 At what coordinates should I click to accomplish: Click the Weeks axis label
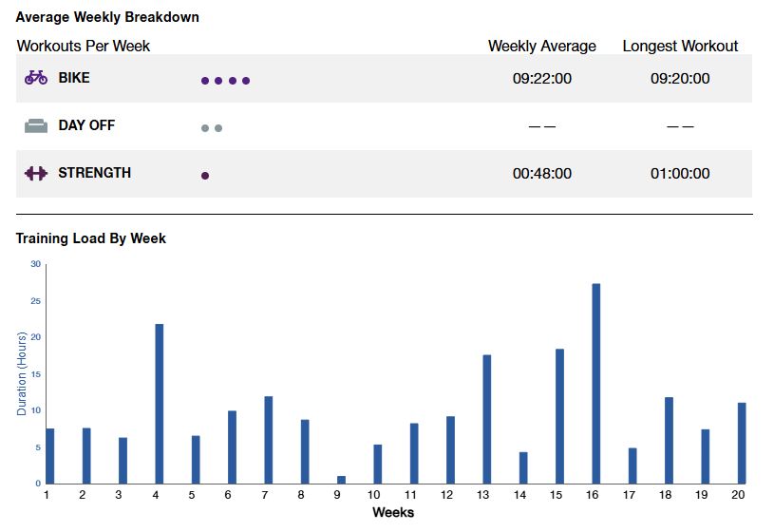[x=392, y=512]
